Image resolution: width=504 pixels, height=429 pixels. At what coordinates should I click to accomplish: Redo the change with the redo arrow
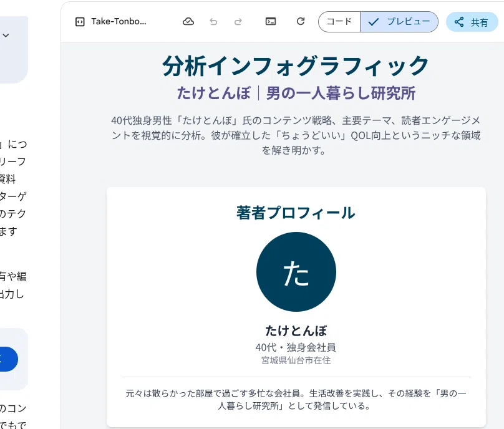coord(238,22)
